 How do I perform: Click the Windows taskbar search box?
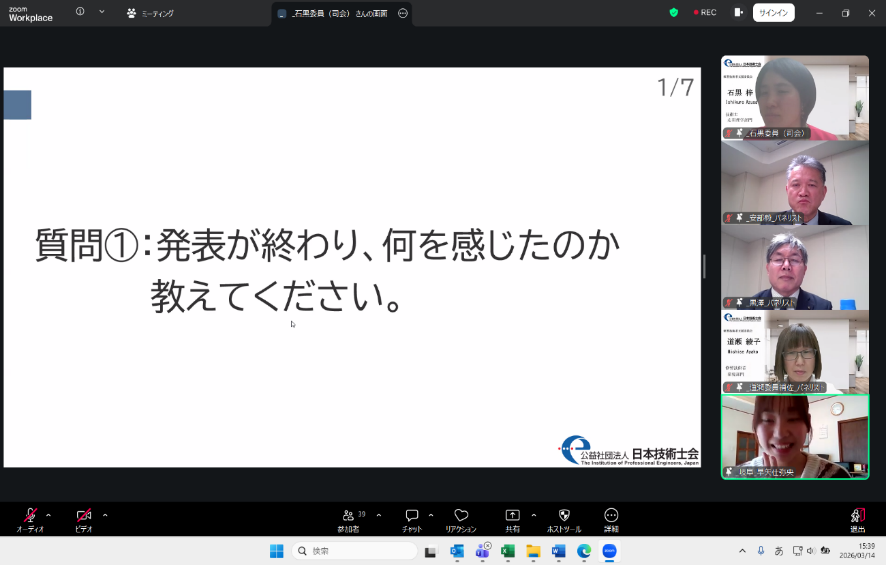pos(355,551)
